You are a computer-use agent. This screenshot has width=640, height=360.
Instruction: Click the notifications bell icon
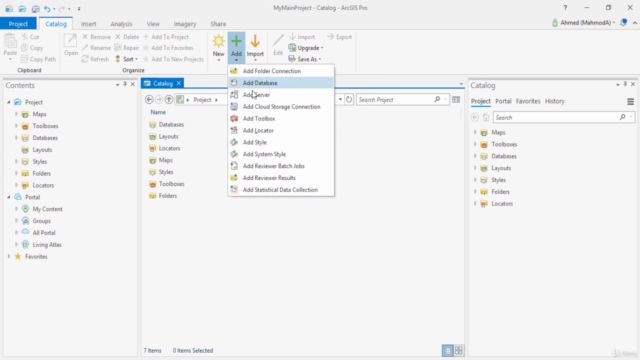[x=623, y=23]
